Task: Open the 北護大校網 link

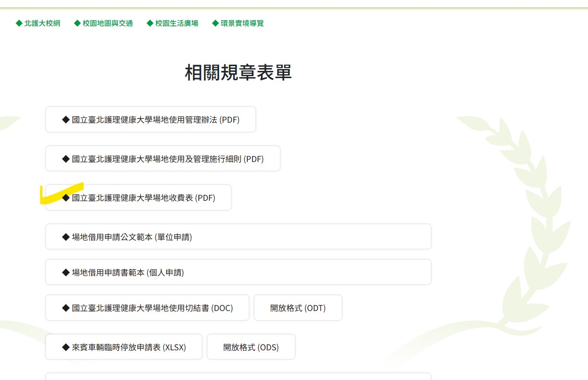Action: (x=38, y=23)
